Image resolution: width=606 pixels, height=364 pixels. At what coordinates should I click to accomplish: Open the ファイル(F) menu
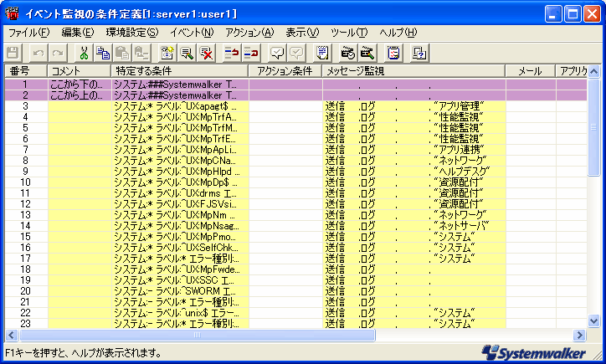(x=28, y=33)
